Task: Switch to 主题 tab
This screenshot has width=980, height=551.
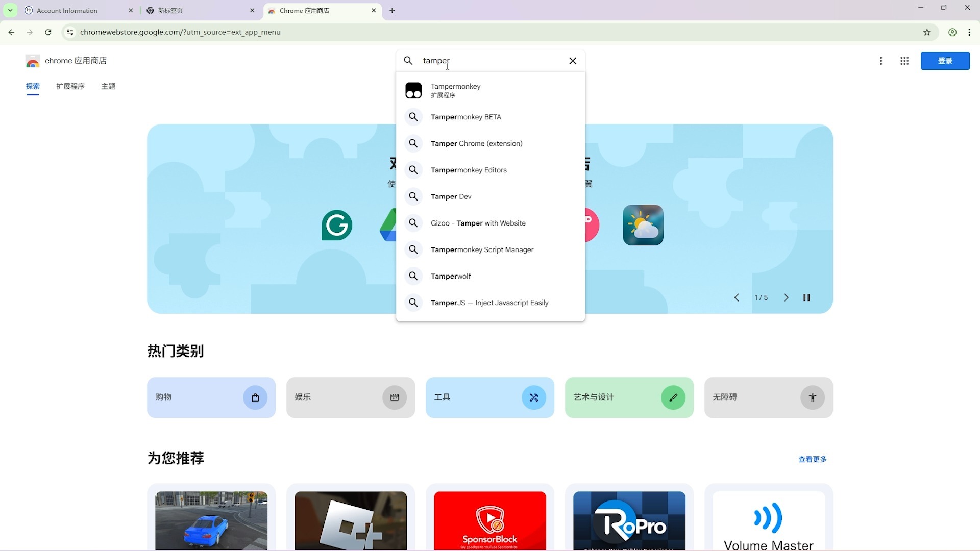Action: pyautogui.click(x=108, y=86)
